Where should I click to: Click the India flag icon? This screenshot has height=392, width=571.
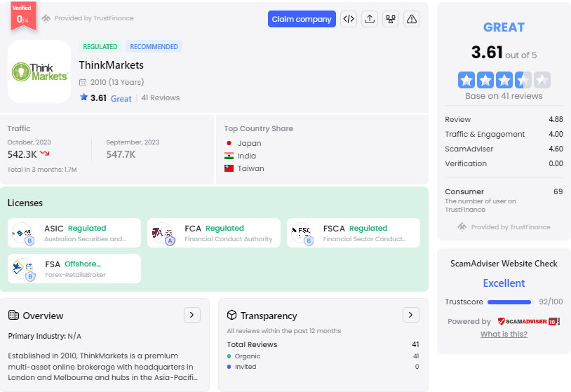(x=229, y=156)
